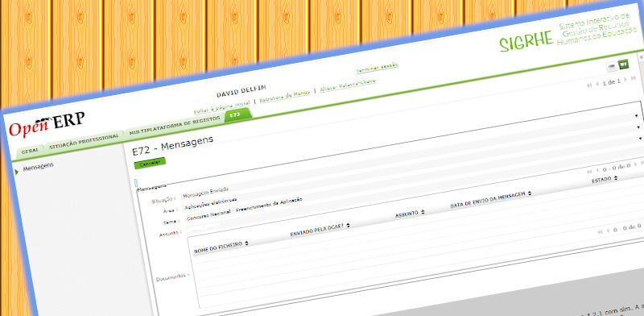Open the GERAL tab
The width and height of the screenshot is (644, 316).
click(x=30, y=151)
